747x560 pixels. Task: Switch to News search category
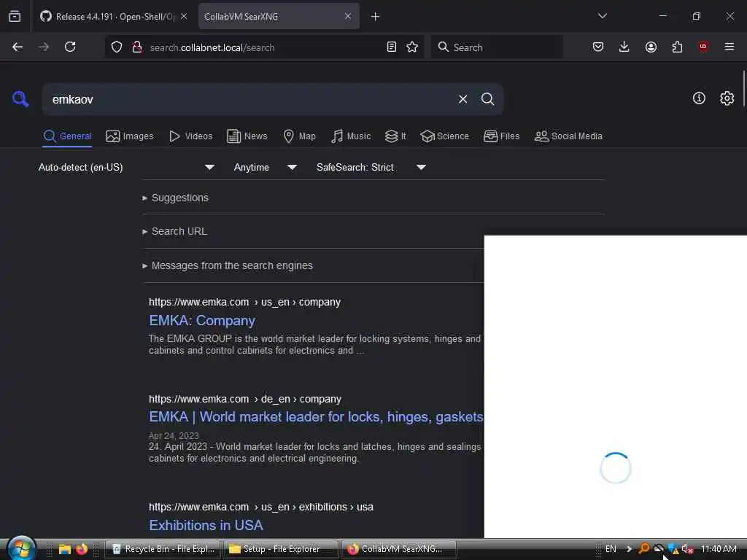point(247,136)
